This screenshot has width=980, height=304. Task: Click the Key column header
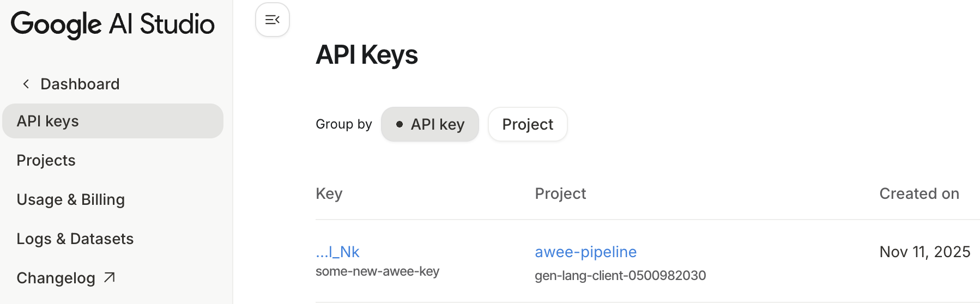tap(329, 193)
